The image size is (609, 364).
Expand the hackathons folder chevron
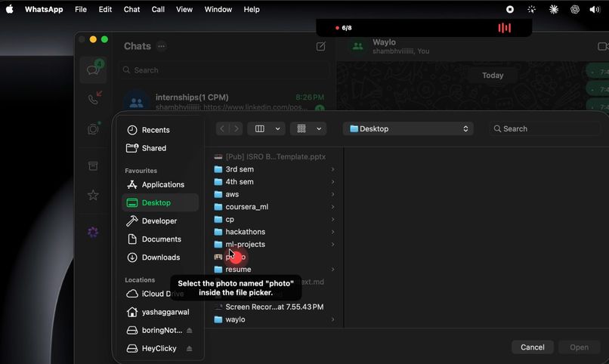[x=333, y=232]
